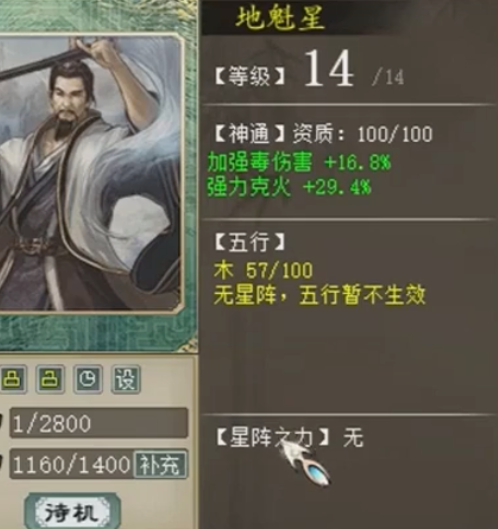This screenshot has width=498, height=529.
Task: Click the dark icon beside the 1/2800 bar
Action: (x=2, y=422)
